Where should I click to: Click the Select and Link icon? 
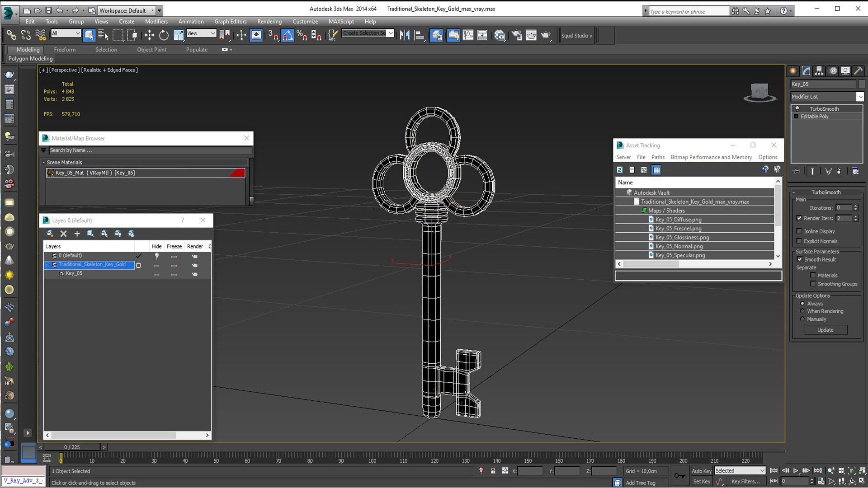tap(11, 35)
